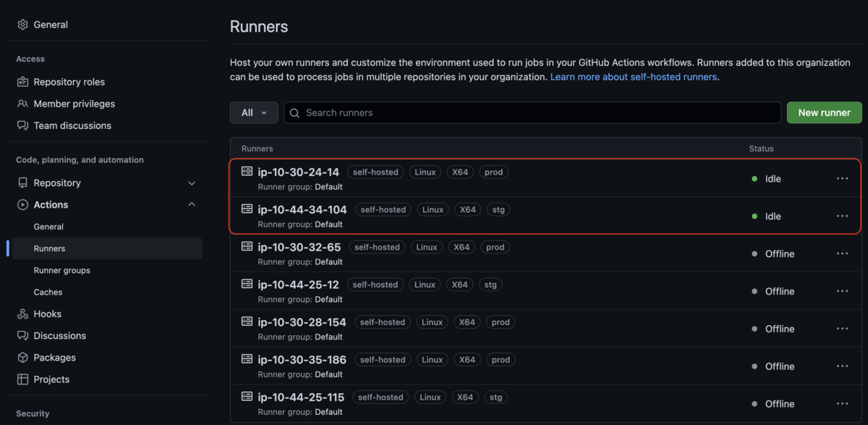868x425 pixels.
Task: Open options menu for ip-10-30-28-154
Action: click(x=842, y=329)
